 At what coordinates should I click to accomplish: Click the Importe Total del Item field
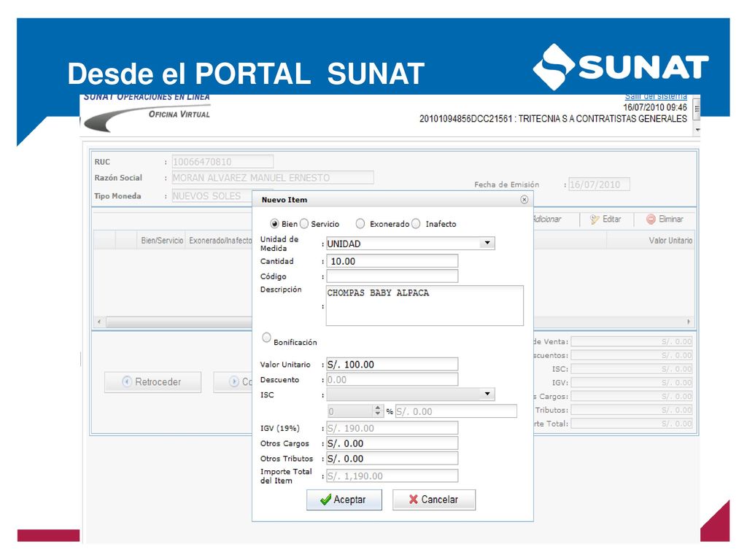click(x=392, y=475)
